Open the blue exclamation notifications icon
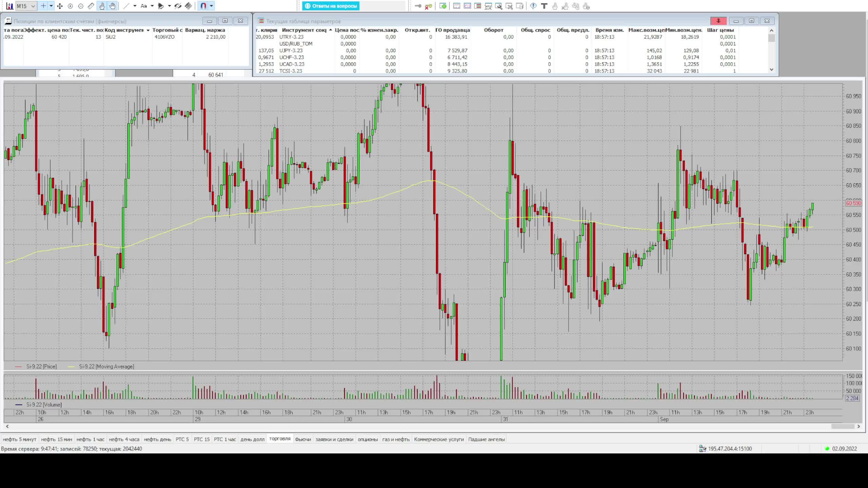The image size is (868, 488). pos(533,6)
